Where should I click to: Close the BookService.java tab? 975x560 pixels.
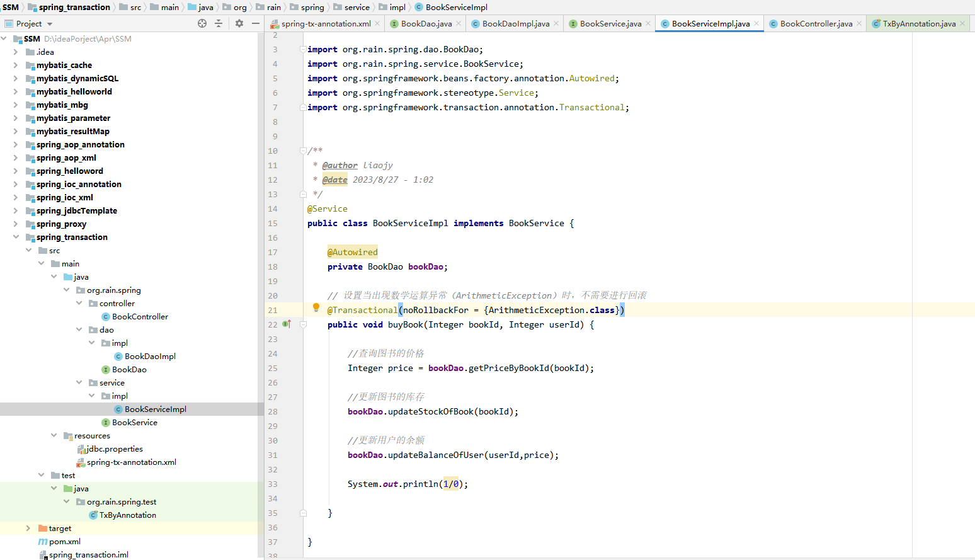click(648, 23)
